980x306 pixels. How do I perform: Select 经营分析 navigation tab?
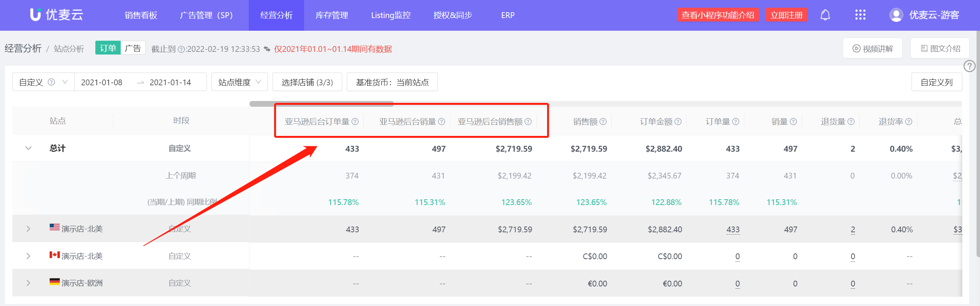pyautogui.click(x=276, y=15)
